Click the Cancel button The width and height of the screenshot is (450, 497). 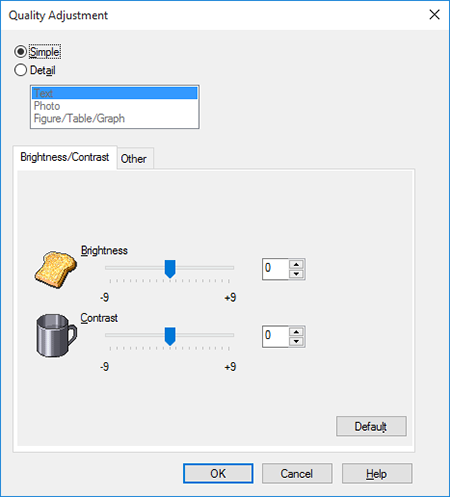tap(297, 473)
